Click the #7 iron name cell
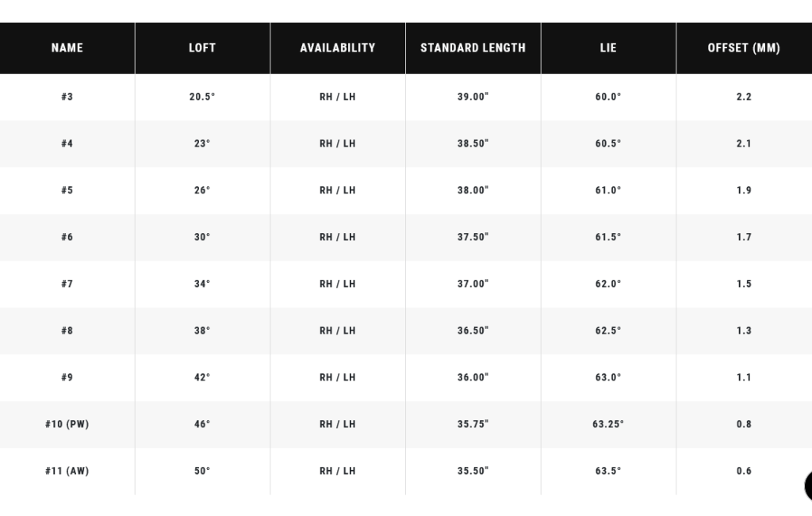 click(67, 284)
